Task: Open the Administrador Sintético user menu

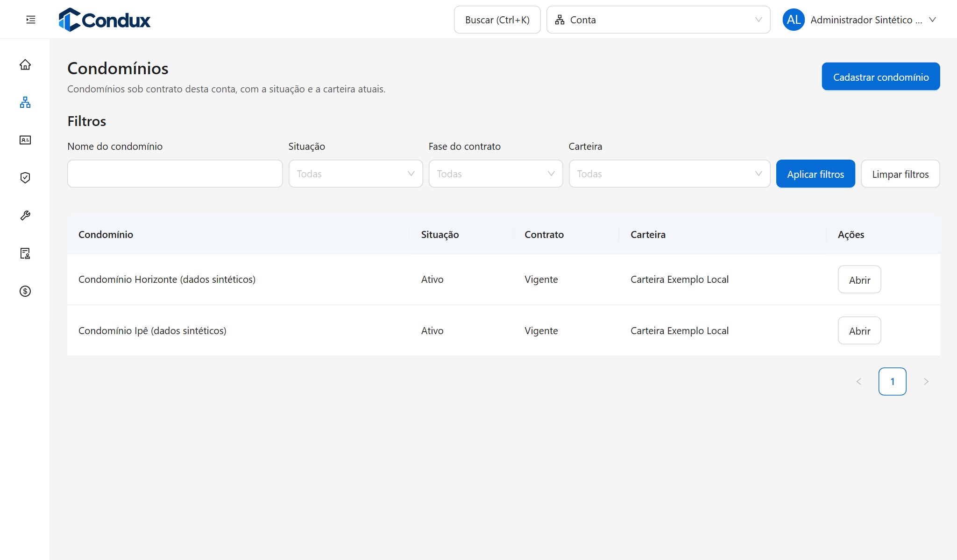Action: coord(860,20)
